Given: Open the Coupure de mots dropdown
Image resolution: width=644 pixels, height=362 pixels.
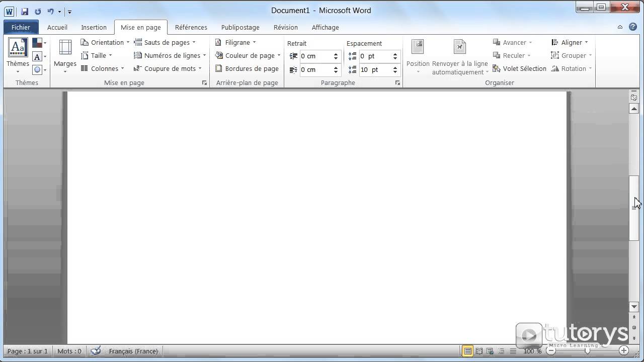Looking at the screenshot, I should (x=168, y=68).
